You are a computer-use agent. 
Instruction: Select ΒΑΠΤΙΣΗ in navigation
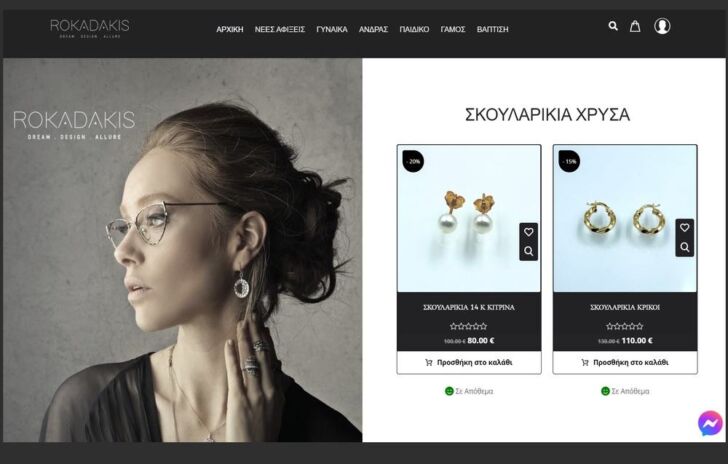(493, 29)
